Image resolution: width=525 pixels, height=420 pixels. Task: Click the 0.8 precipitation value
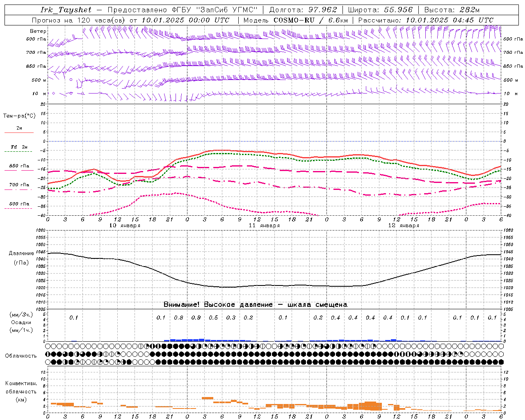pos(178,317)
